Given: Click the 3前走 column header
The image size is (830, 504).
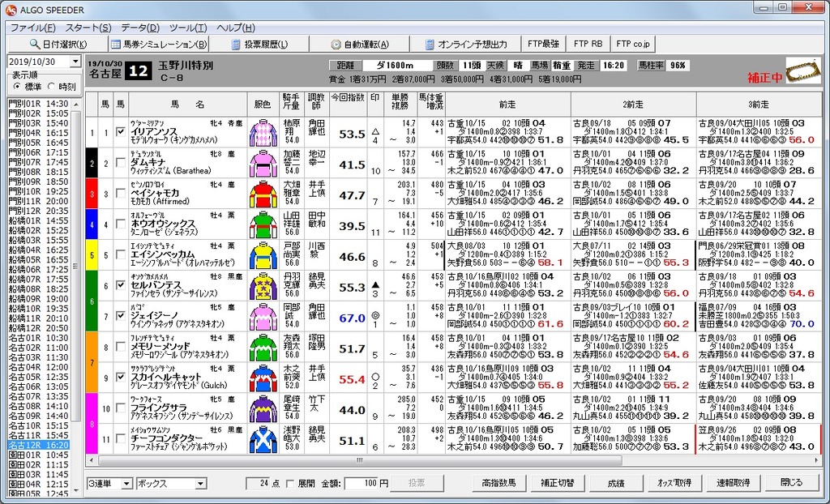Looking at the screenshot, I should click(759, 105).
